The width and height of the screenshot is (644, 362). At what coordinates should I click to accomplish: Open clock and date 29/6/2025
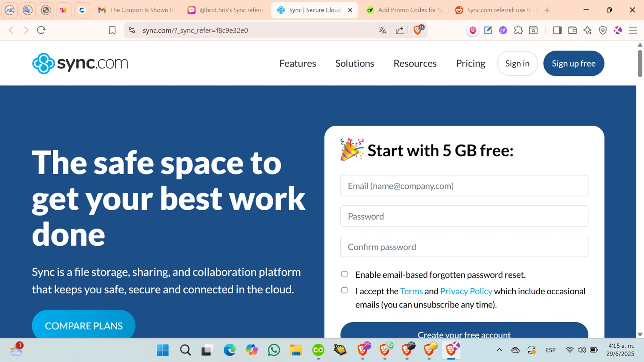(x=620, y=350)
